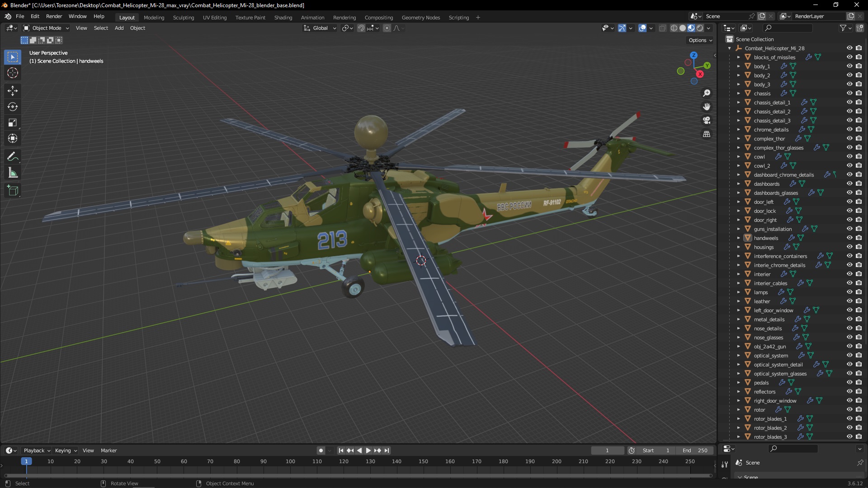Toggle show gizmo button

[622, 28]
